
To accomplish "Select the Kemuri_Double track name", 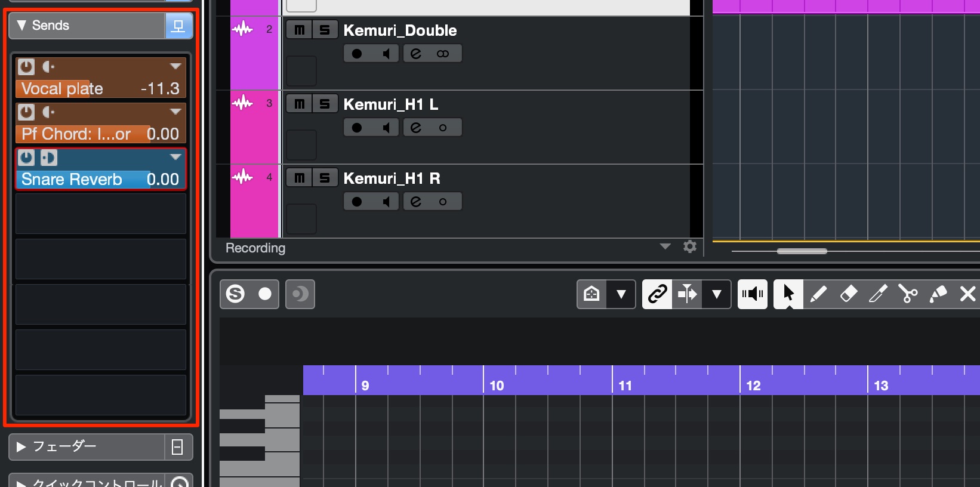I will (x=400, y=30).
